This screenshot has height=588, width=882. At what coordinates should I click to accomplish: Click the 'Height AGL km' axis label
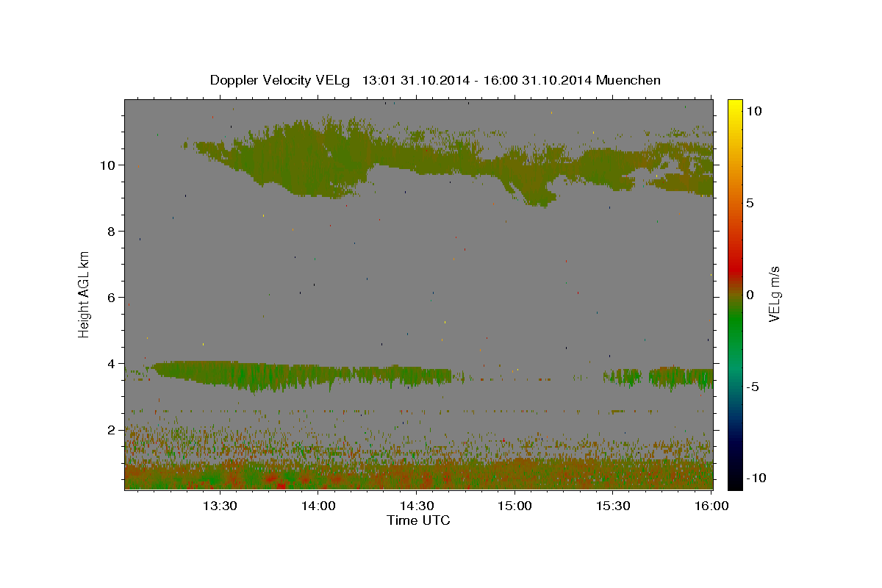tap(85, 294)
